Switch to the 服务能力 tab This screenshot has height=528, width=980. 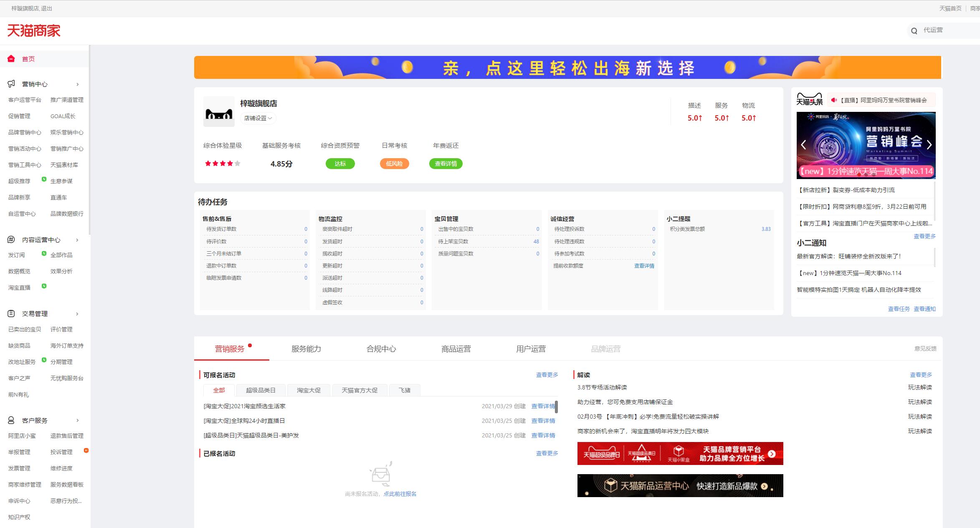pyautogui.click(x=306, y=349)
